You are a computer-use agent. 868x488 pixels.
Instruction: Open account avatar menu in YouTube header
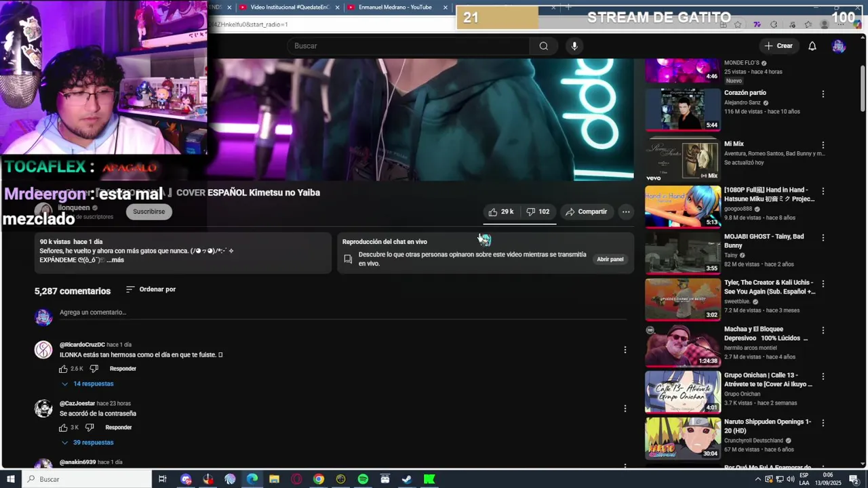pos(839,46)
